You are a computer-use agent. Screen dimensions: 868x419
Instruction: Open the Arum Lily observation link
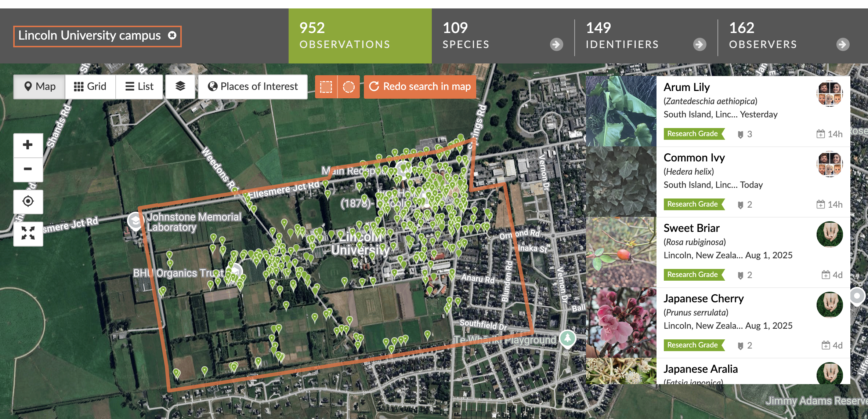tap(686, 87)
